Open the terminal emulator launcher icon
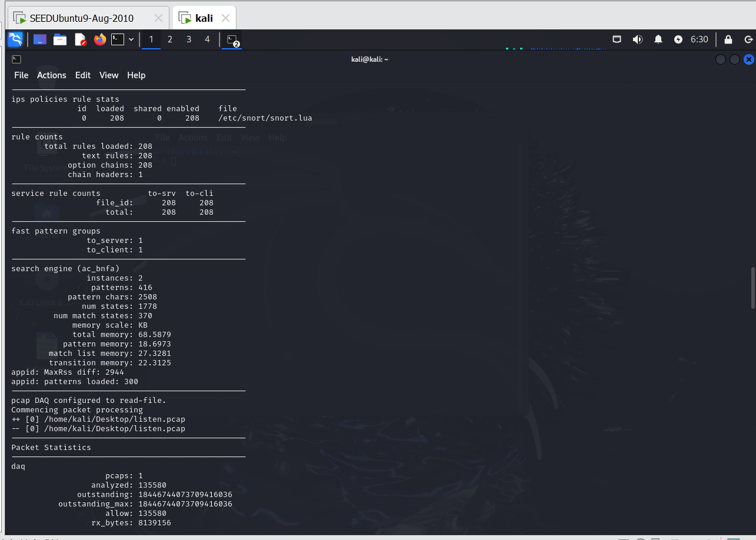The width and height of the screenshot is (756, 540). point(118,39)
